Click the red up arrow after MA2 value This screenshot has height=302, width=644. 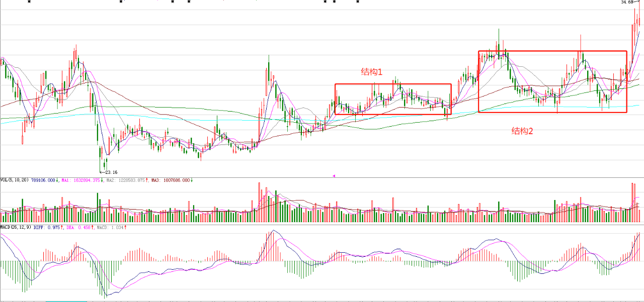click(147, 180)
